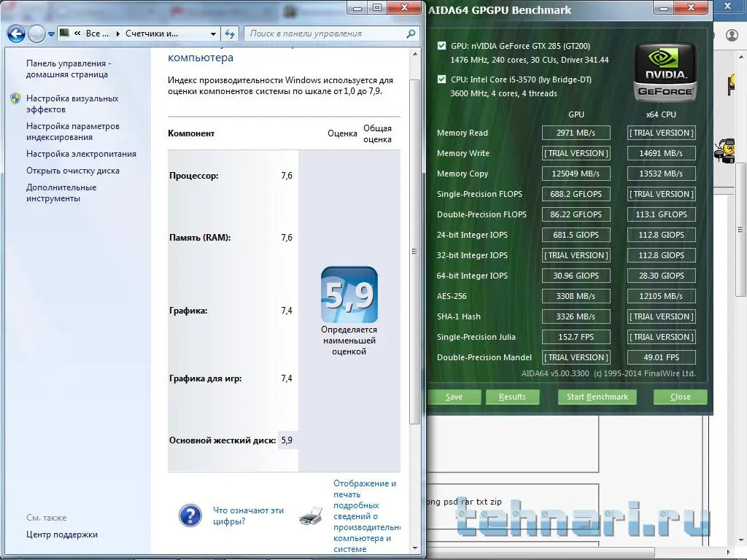Click the CPU Double-Precision Mandel 49.01 FPS
The image size is (747, 560).
(x=661, y=357)
